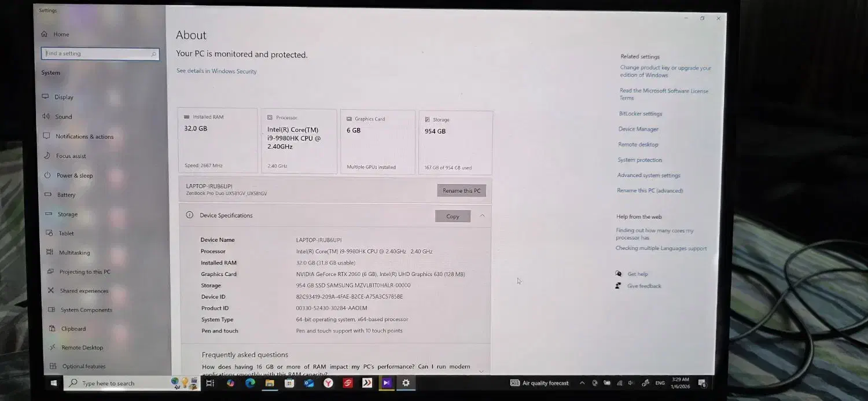Open Task View on the taskbar

pyautogui.click(x=210, y=383)
